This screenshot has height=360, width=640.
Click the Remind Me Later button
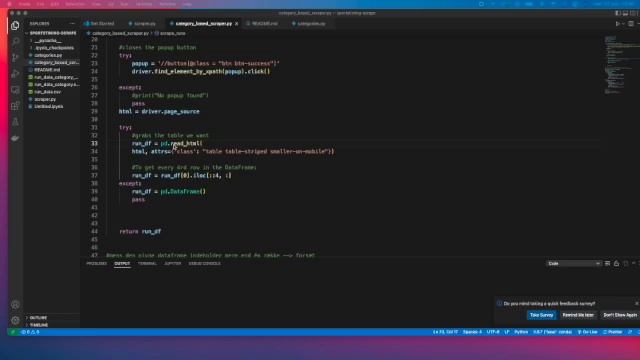(x=578, y=315)
